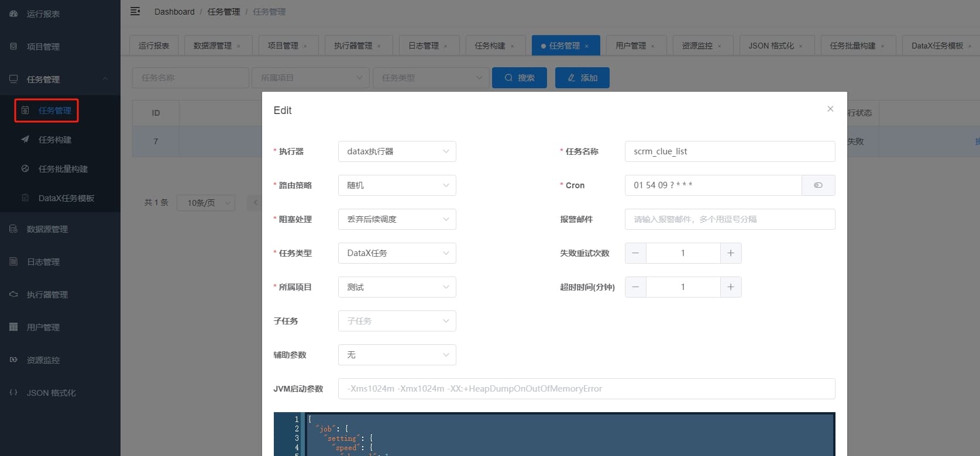Open 运行报表 in the sidebar
980x456 pixels.
coord(60,13)
